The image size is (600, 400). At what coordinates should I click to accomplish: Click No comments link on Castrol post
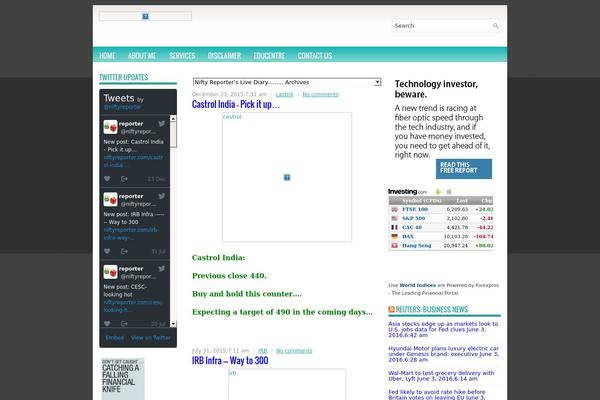(x=320, y=95)
